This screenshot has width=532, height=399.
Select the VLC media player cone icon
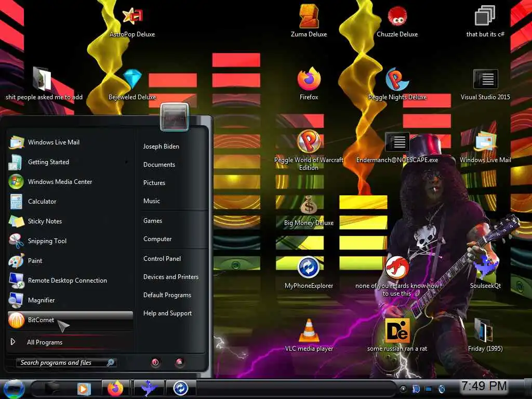click(309, 330)
